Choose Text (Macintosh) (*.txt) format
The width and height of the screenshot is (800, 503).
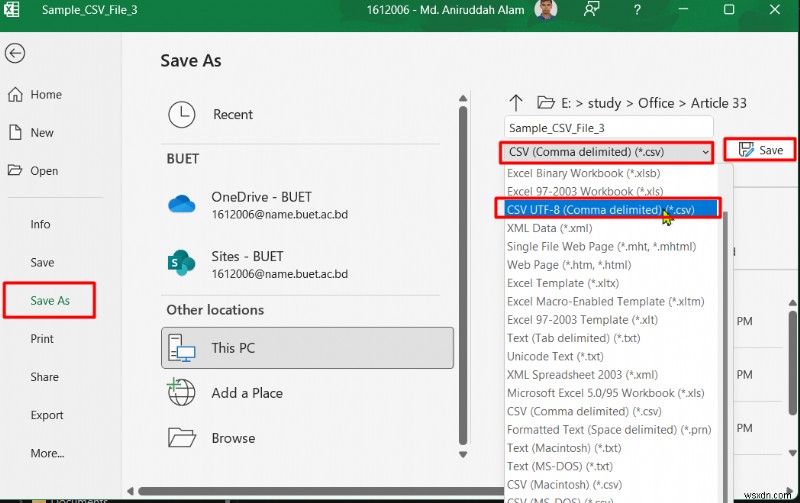564,448
